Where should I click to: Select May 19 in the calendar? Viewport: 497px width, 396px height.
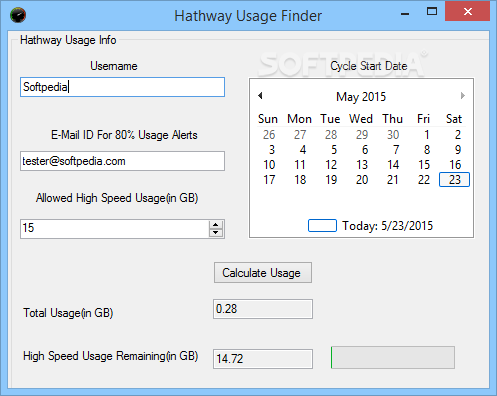331,180
